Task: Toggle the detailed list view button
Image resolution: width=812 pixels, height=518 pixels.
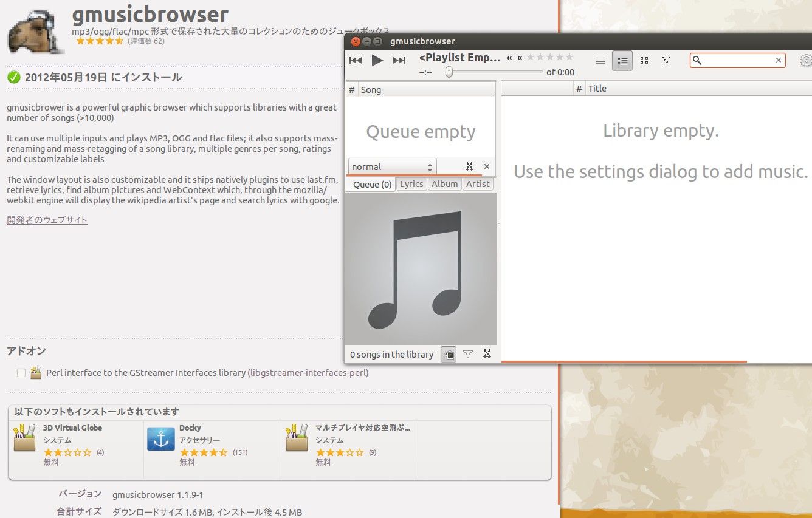Action: pyautogui.click(x=622, y=61)
